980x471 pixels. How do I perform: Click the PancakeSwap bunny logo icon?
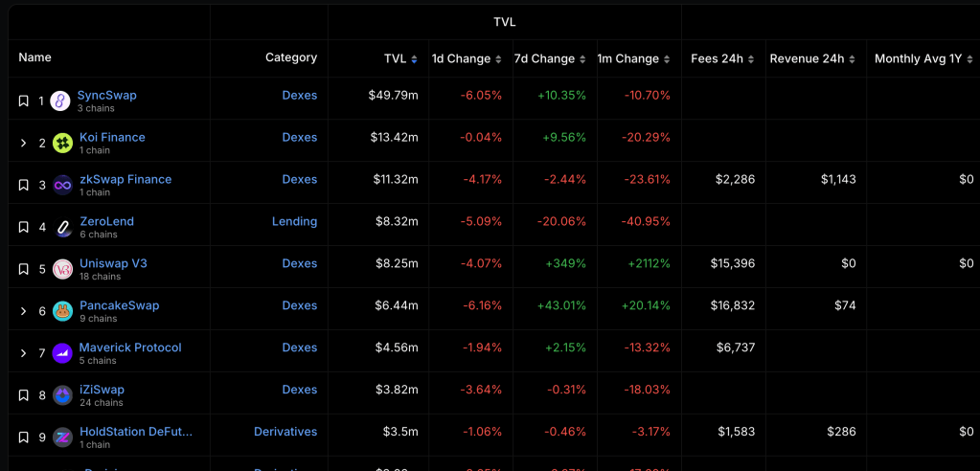[x=62, y=311]
